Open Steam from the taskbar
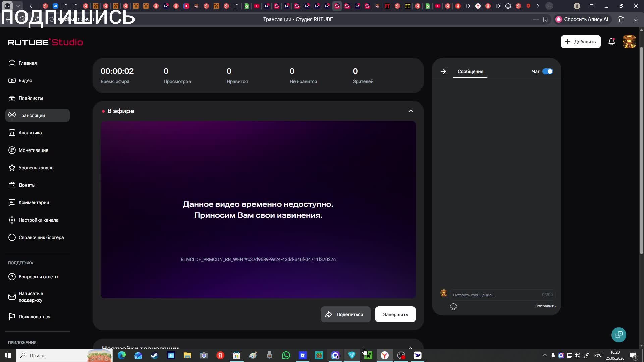This screenshot has width=644, height=362. [155, 355]
